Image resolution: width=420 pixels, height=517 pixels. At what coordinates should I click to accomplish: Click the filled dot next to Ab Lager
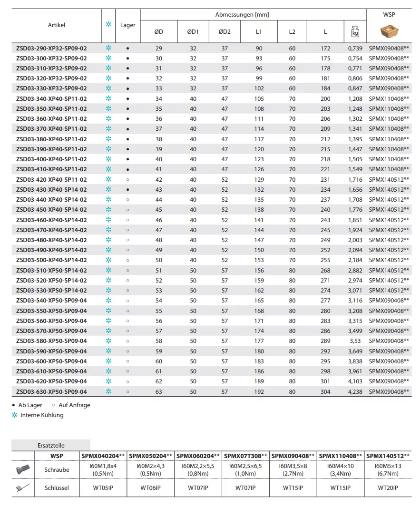click(x=13, y=405)
